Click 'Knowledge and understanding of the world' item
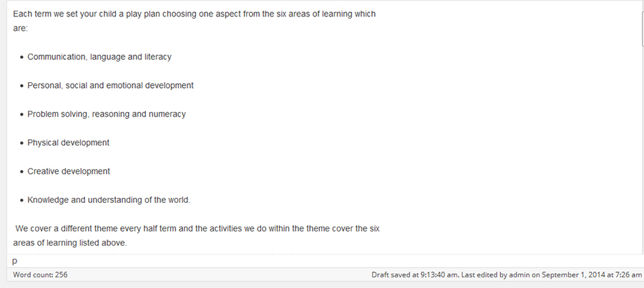 click(109, 200)
